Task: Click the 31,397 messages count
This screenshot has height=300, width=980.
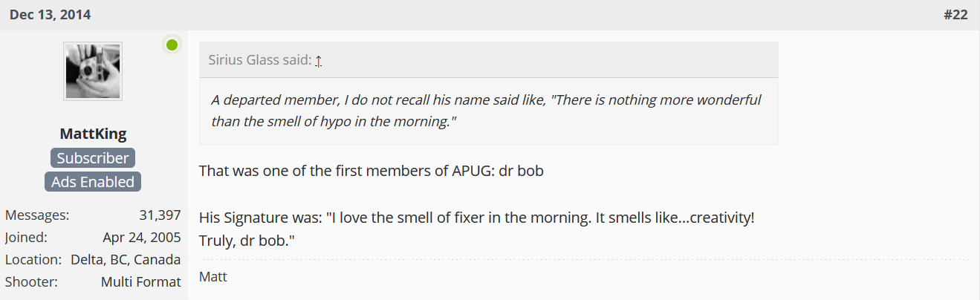Action: 160,215
